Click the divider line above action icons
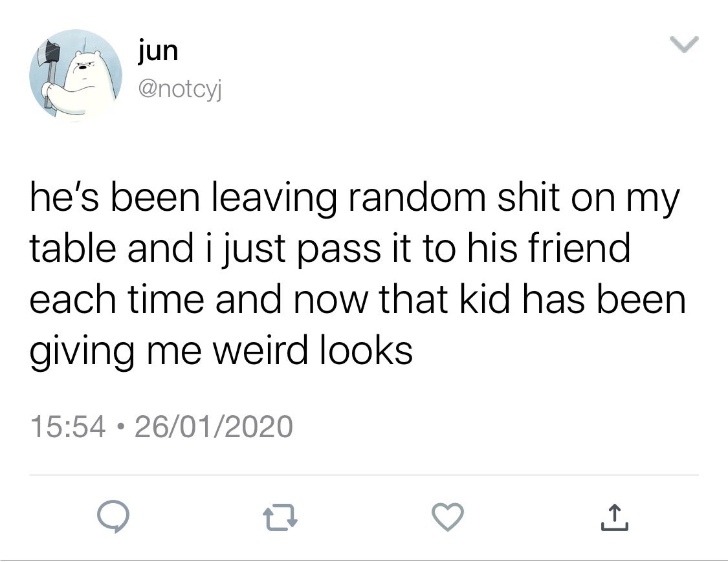Screen dimensions: 728x562 (x=364, y=475)
